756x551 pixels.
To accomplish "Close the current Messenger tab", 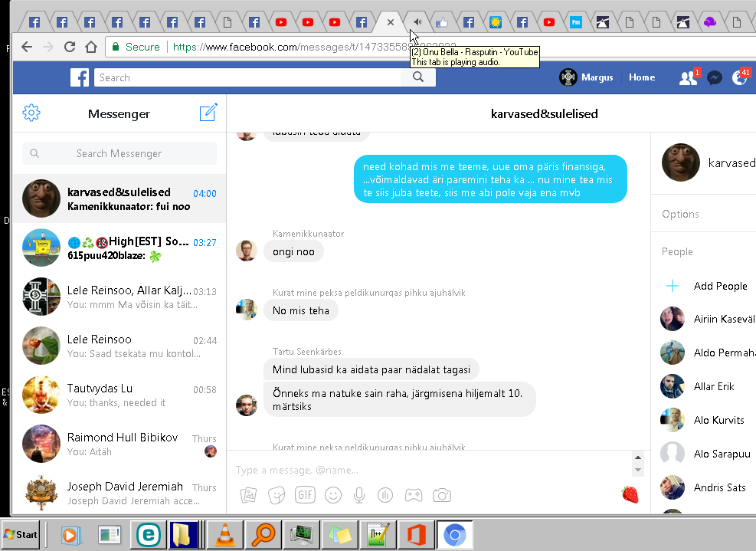I will point(391,21).
